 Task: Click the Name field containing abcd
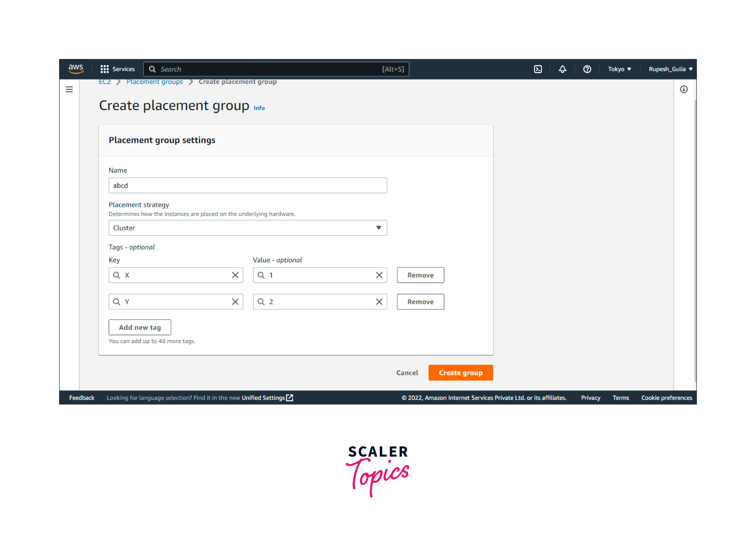(x=247, y=186)
